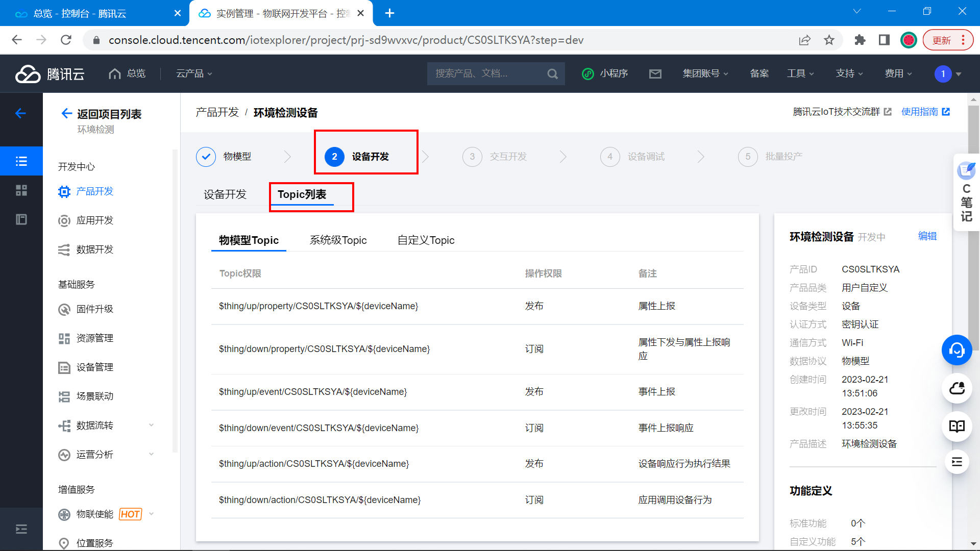Toggle browser side panel icon
This screenshot has width=980, height=551.
884,40
